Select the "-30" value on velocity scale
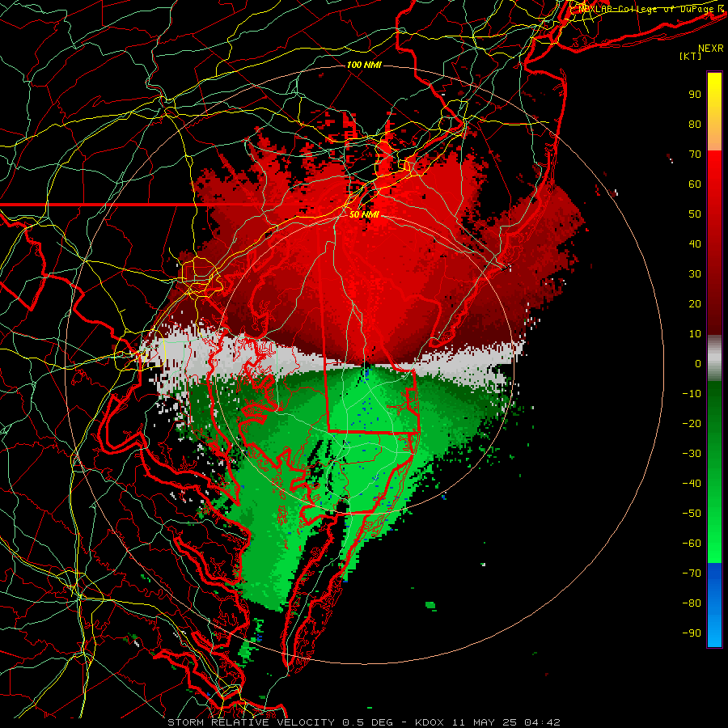 [692, 454]
